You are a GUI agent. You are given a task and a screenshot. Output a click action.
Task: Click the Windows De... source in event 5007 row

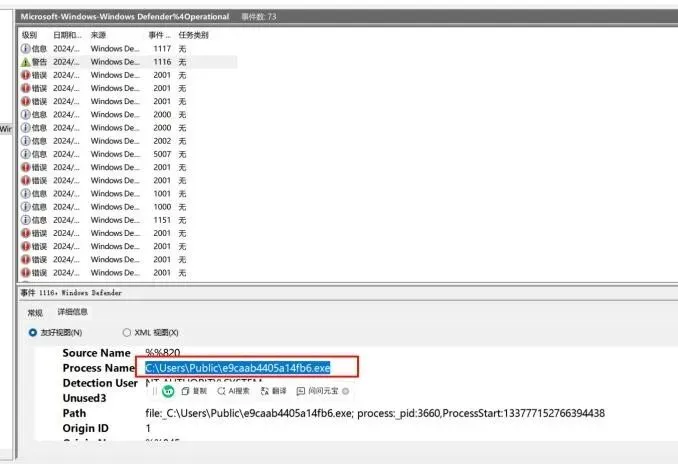pyautogui.click(x=115, y=154)
